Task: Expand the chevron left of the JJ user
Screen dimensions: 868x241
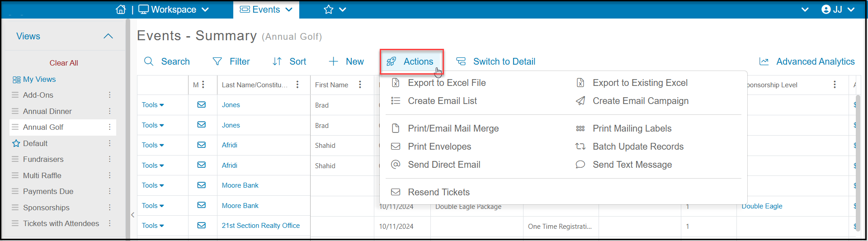Action: click(x=805, y=9)
